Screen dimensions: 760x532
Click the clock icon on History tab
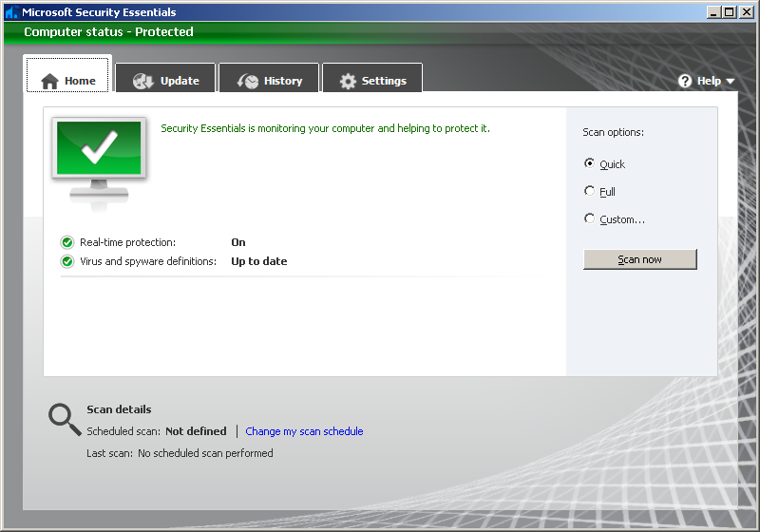coord(248,81)
